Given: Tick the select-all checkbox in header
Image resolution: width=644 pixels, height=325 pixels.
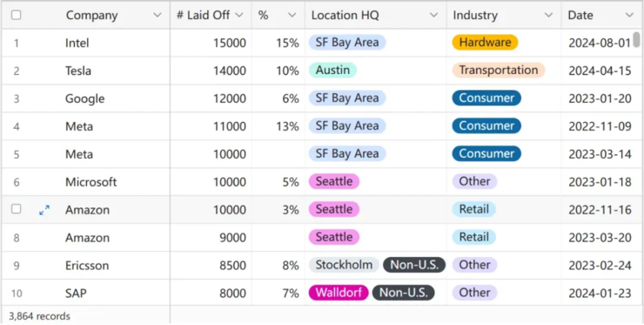Looking at the screenshot, I should [x=16, y=15].
